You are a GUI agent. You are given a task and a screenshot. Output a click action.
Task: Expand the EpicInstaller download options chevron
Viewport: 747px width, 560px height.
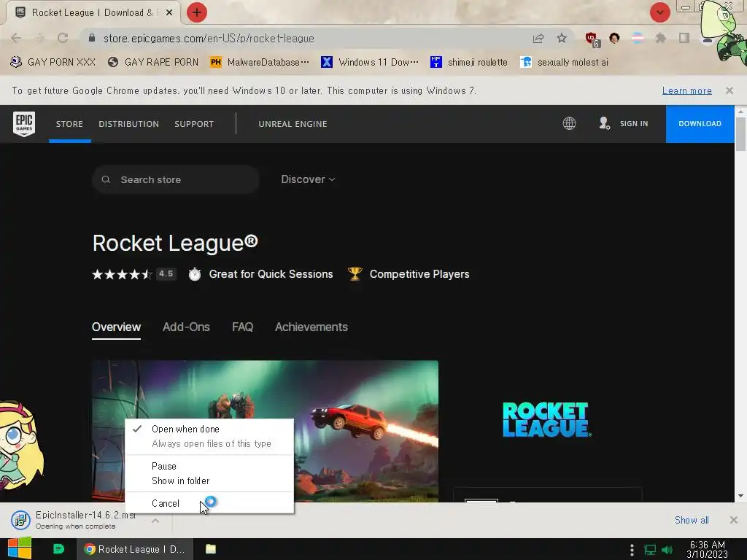(155, 521)
